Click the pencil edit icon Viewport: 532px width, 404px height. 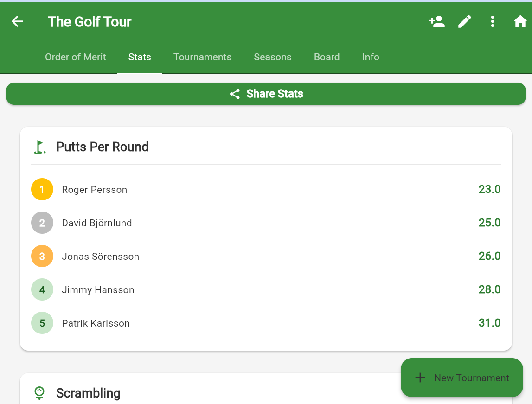[465, 22]
